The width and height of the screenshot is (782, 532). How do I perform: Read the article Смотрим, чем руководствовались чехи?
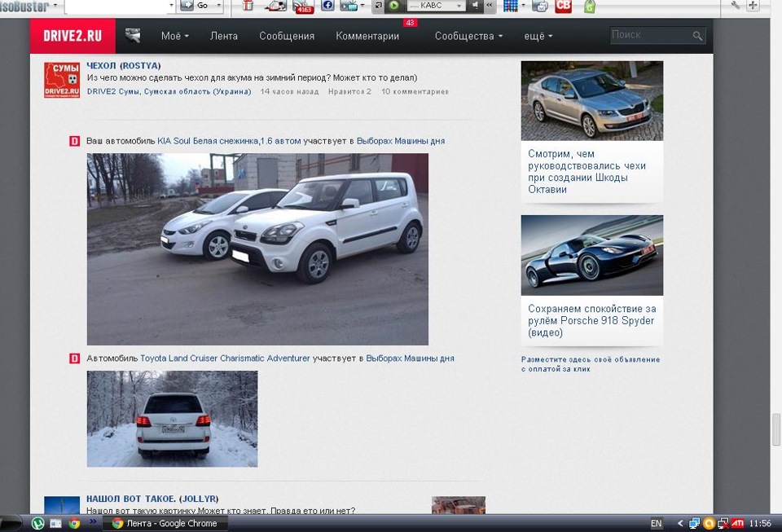pyautogui.click(x=587, y=172)
